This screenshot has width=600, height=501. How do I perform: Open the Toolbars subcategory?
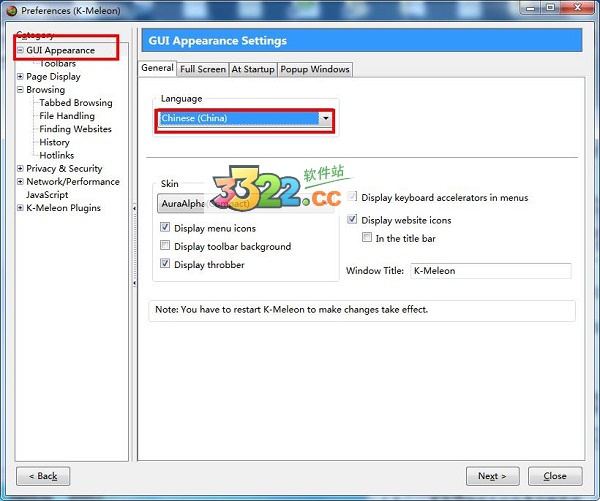click(57, 64)
